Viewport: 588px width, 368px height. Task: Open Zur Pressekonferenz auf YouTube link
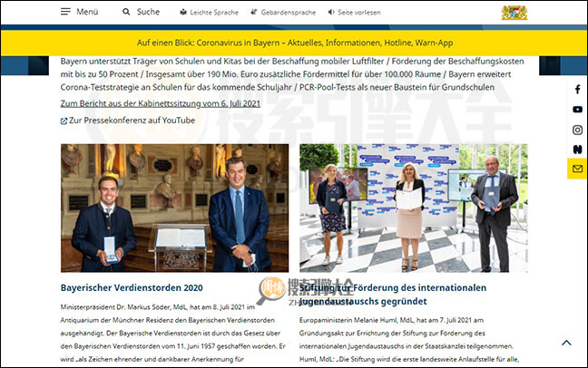[x=132, y=121]
